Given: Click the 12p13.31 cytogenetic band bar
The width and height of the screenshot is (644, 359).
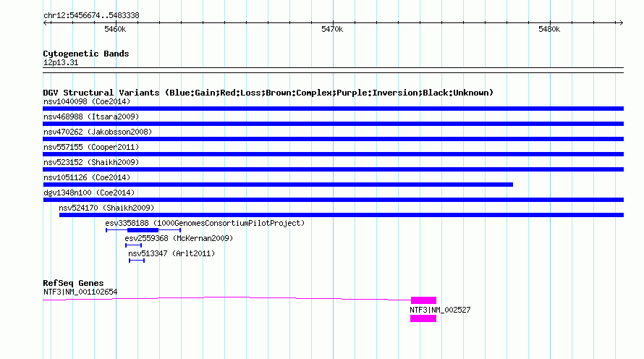Looking at the screenshot, I should (333, 70).
